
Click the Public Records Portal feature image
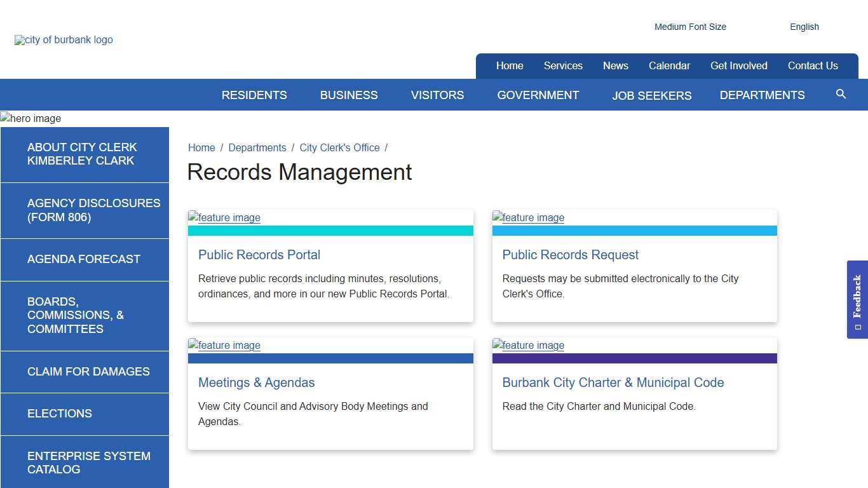pos(224,218)
